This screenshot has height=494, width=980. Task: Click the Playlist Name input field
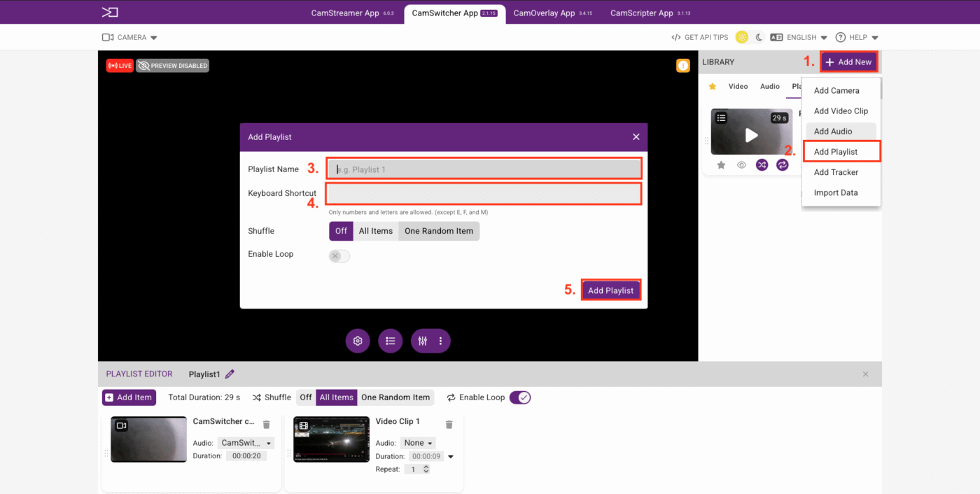click(x=484, y=169)
